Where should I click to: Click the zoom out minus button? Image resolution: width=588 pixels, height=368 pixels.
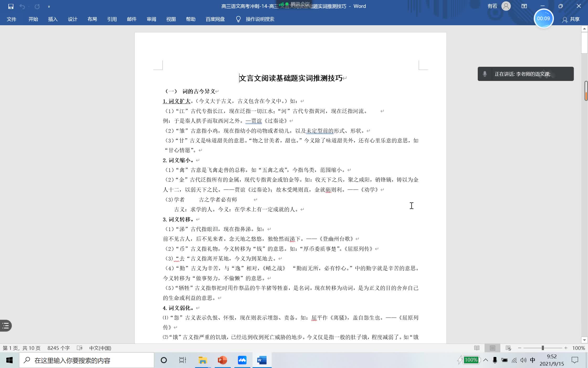coord(519,348)
